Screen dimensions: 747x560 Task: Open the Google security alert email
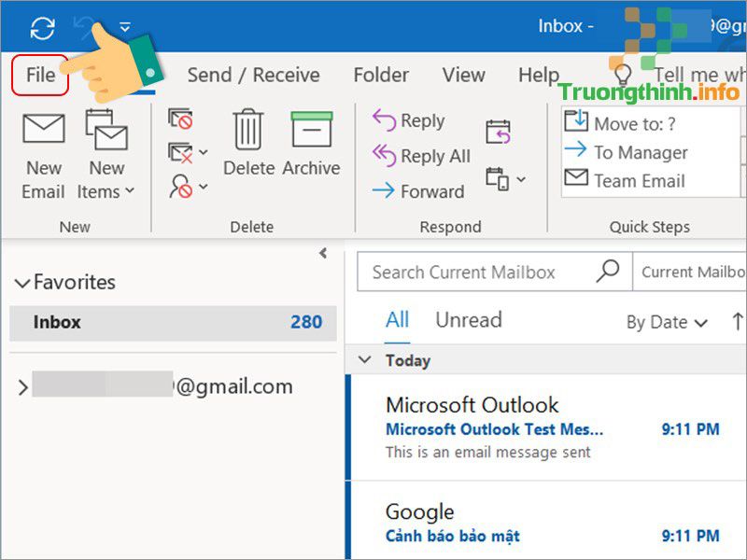tap(546, 520)
